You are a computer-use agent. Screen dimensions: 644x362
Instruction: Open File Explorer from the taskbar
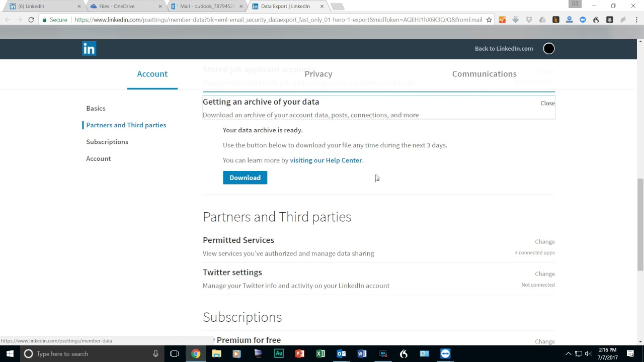216,353
